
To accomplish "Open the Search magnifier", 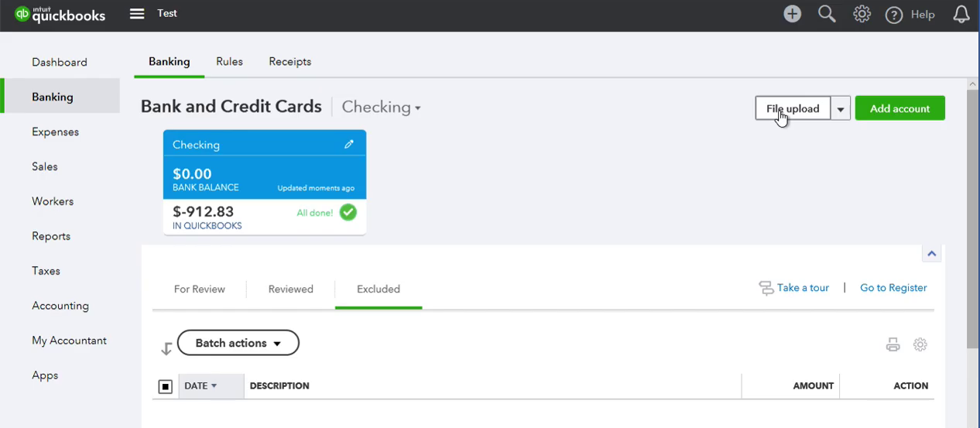I will pyautogui.click(x=827, y=14).
